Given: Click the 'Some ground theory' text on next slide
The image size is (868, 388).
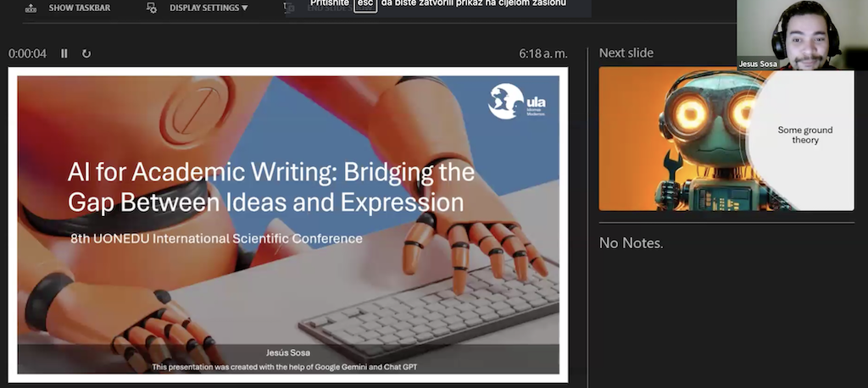Looking at the screenshot, I should point(805,135).
